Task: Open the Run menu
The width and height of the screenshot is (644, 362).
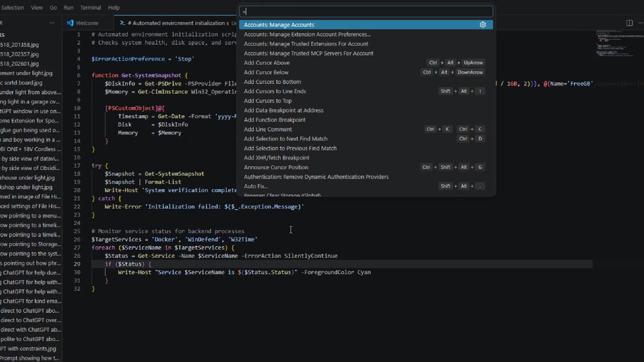Action: (68, 7)
